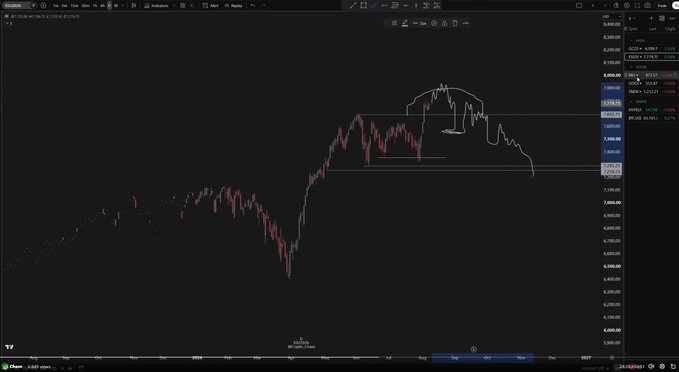Viewport: 679px width, 372px height.
Task: Select the arrow drawing tool
Action: [384, 6]
